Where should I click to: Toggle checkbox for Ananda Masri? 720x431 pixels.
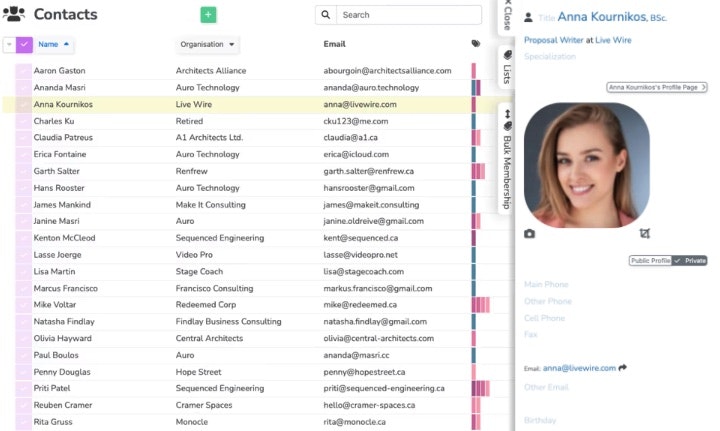(x=23, y=88)
